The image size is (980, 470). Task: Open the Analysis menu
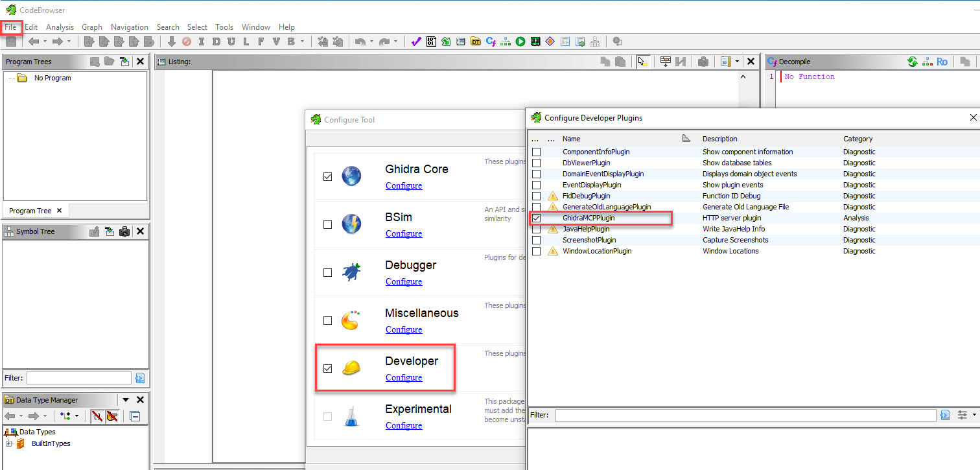coord(60,27)
